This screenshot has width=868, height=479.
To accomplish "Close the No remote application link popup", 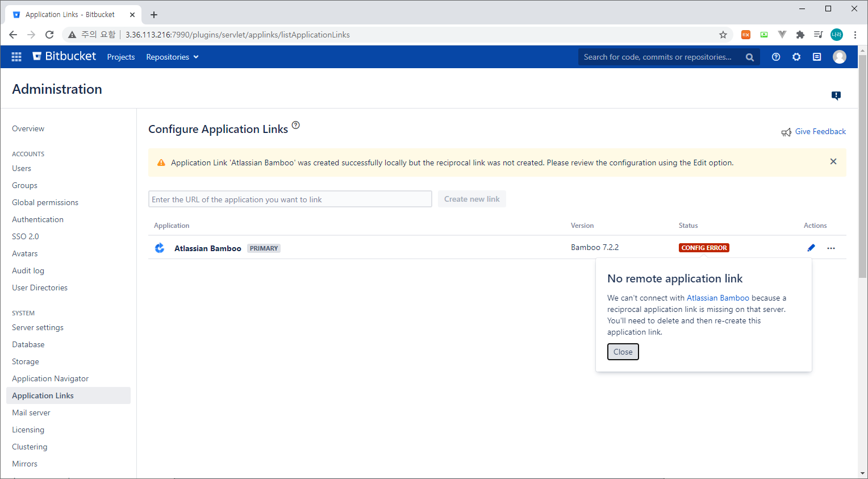I will (623, 352).
